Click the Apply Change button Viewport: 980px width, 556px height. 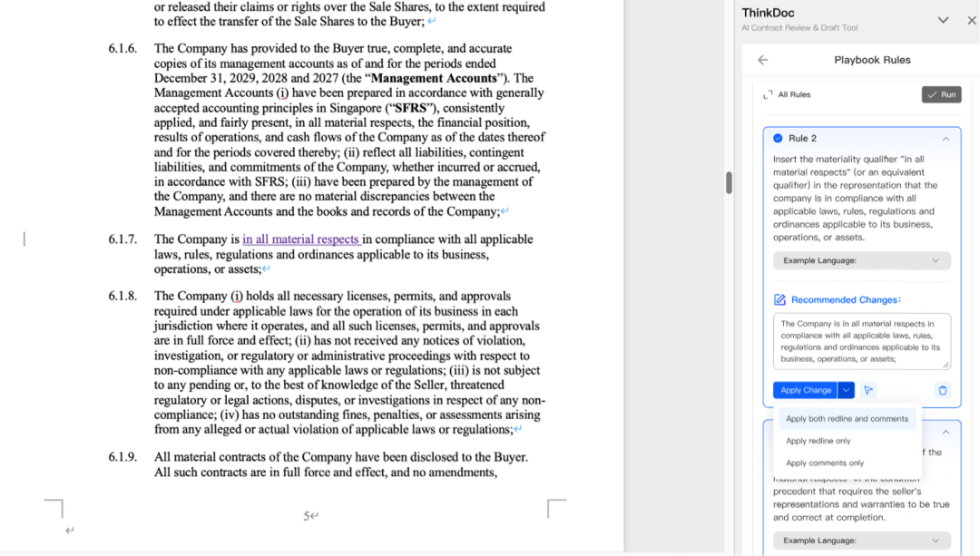(x=805, y=390)
